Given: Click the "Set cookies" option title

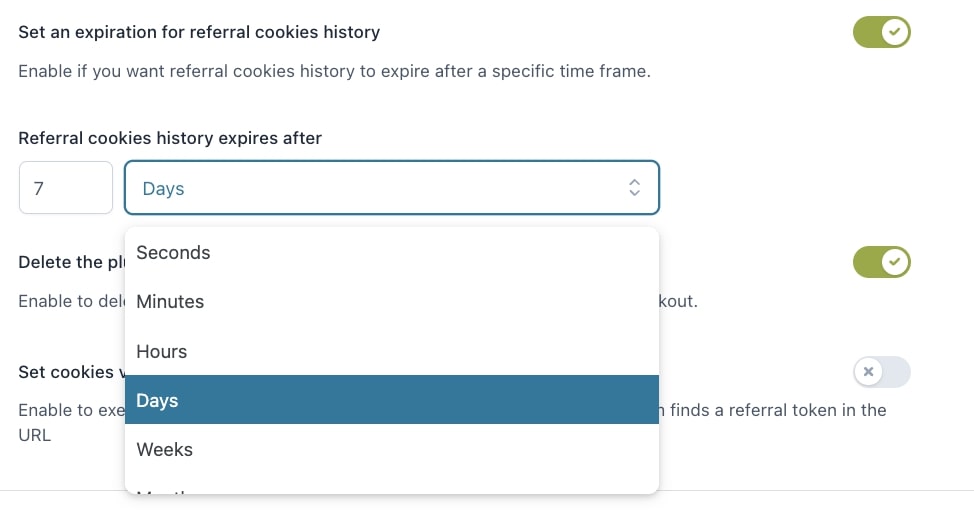Looking at the screenshot, I should point(71,372).
